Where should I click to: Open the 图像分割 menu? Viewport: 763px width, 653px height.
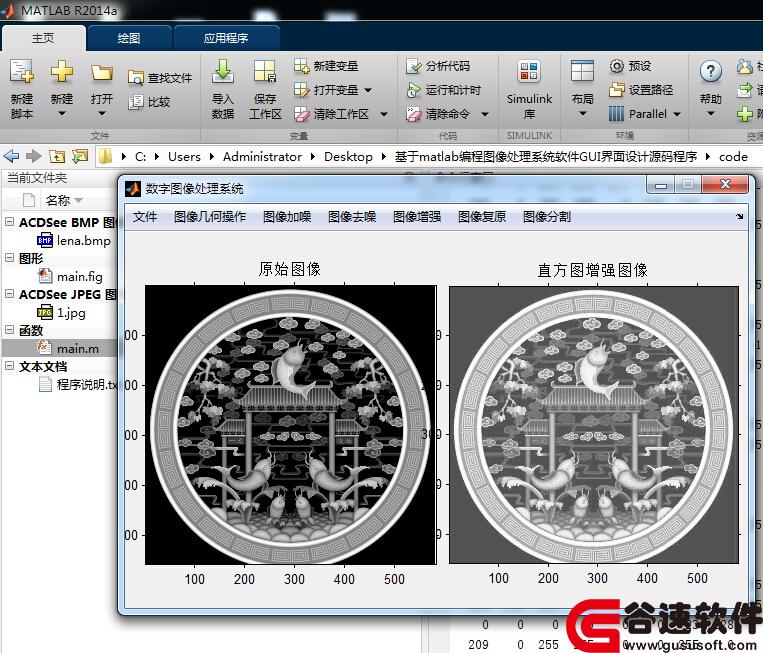[x=547, y=217]
